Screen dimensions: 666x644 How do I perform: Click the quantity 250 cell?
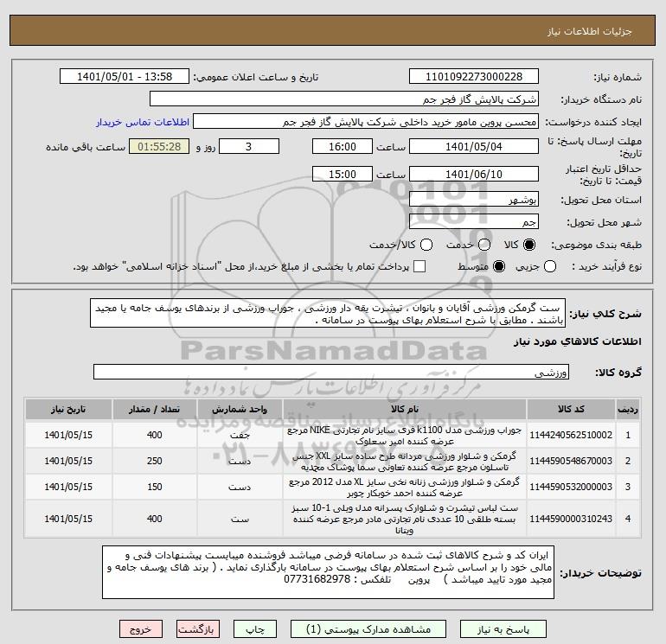(155, 462)
